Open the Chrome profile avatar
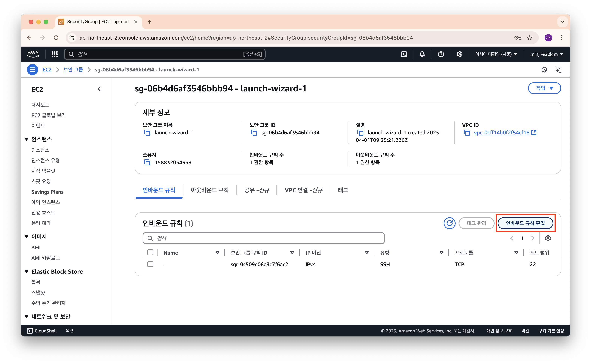591x364 pixels. click(x=548, y=38)
